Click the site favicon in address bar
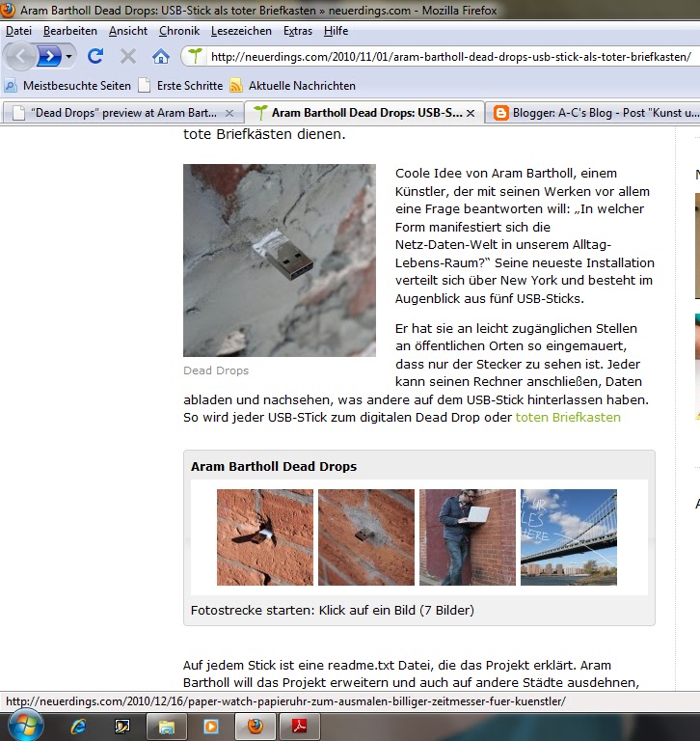700x741 pixels. pos(195,56)
